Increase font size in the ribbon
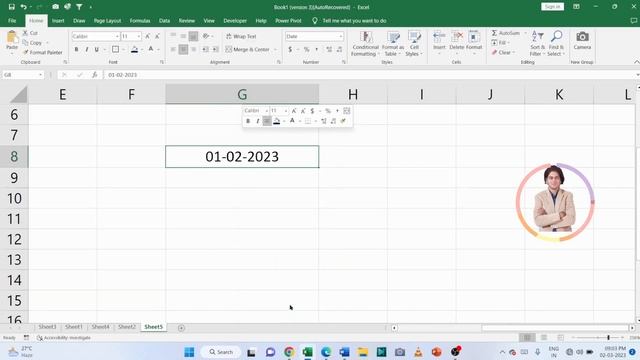Image resolution: width=640 pixels, height=360 pixels. pyautogui.click(x=148, y=36)
